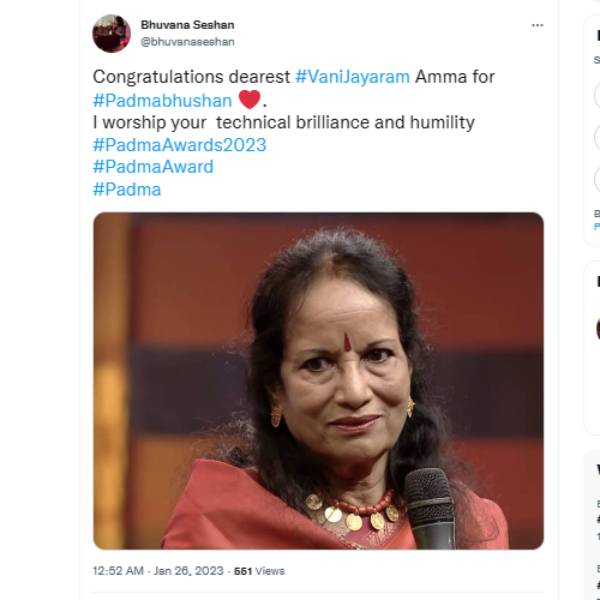This screenshot has width=600, height=600.
Task: Select the #PadmaAward hashtag
Action: pos(152,167)
